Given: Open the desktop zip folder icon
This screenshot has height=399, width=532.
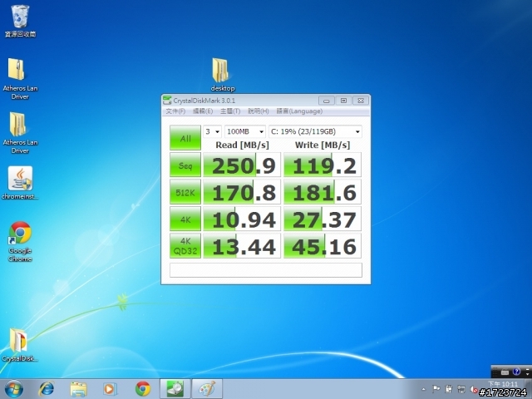Looking at the screenshot, I should [x=222, y=75].
